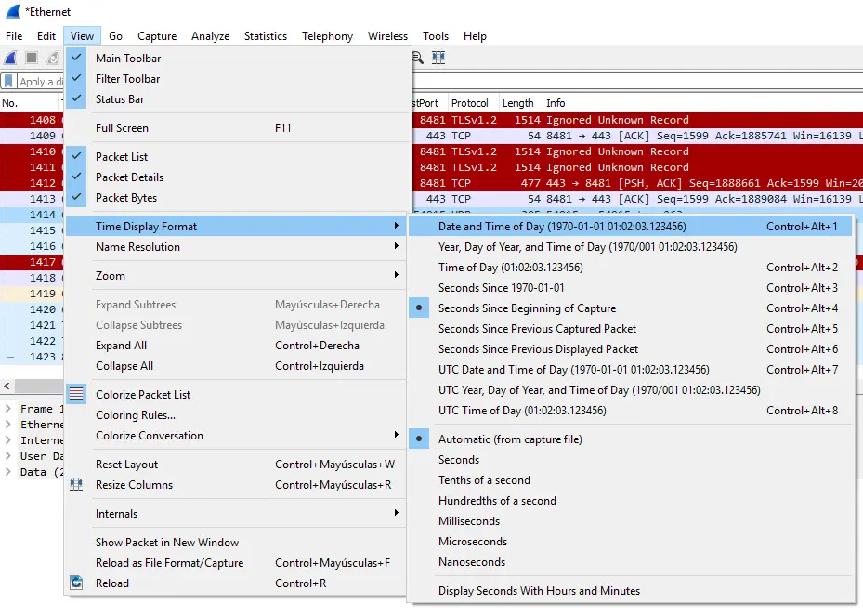The width and height of the screenshot is (863, 616).
Task: Select UTC Time of Day format
Action: click(630, 411)
